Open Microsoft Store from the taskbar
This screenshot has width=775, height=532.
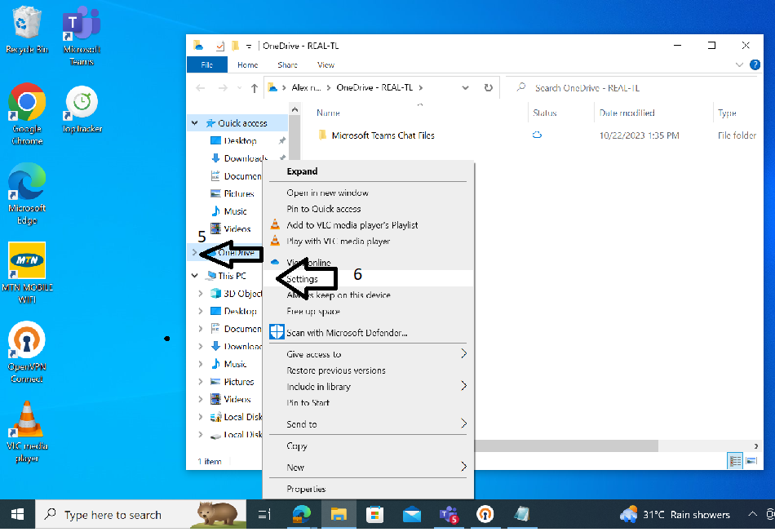(x=374, y=515)
